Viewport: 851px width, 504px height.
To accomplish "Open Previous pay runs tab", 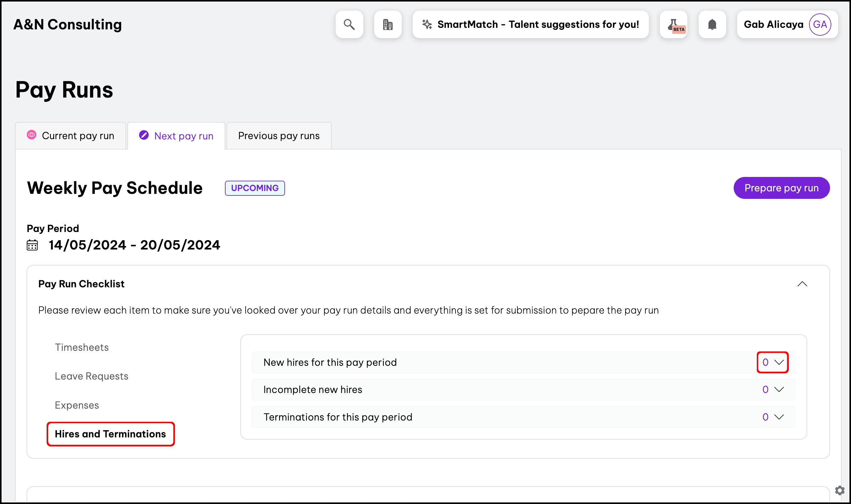I will [279, 136].
